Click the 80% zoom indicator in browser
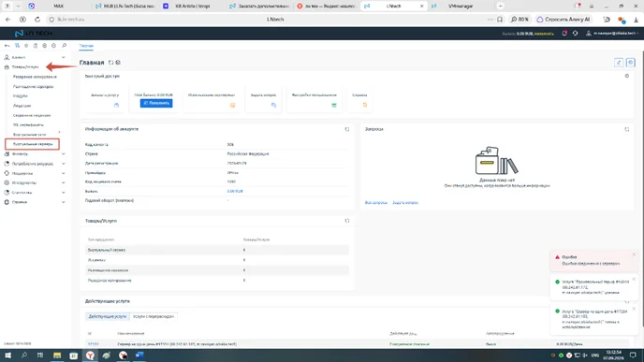 click(520, 20)
